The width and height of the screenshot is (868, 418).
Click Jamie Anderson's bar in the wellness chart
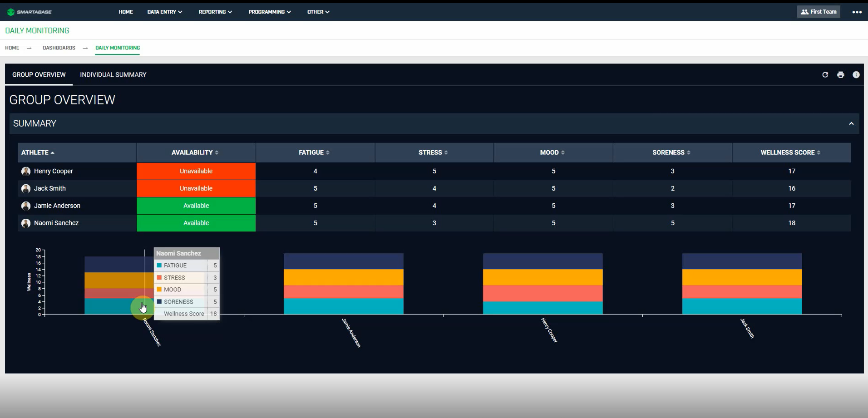click(343, 284)
